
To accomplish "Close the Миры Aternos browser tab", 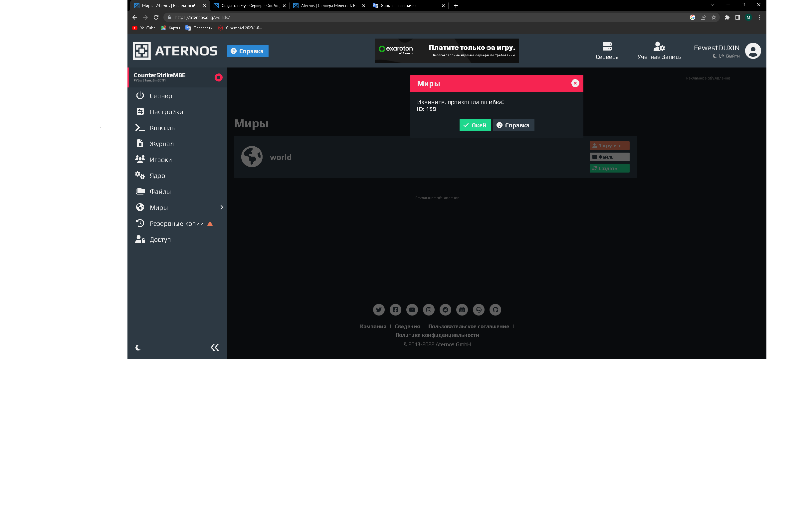I will point(204,6).
